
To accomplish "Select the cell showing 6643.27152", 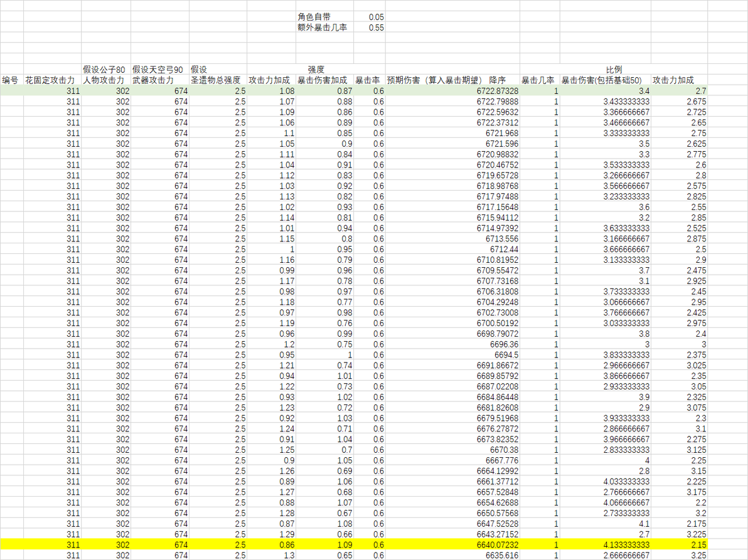I will click(452, 534).
